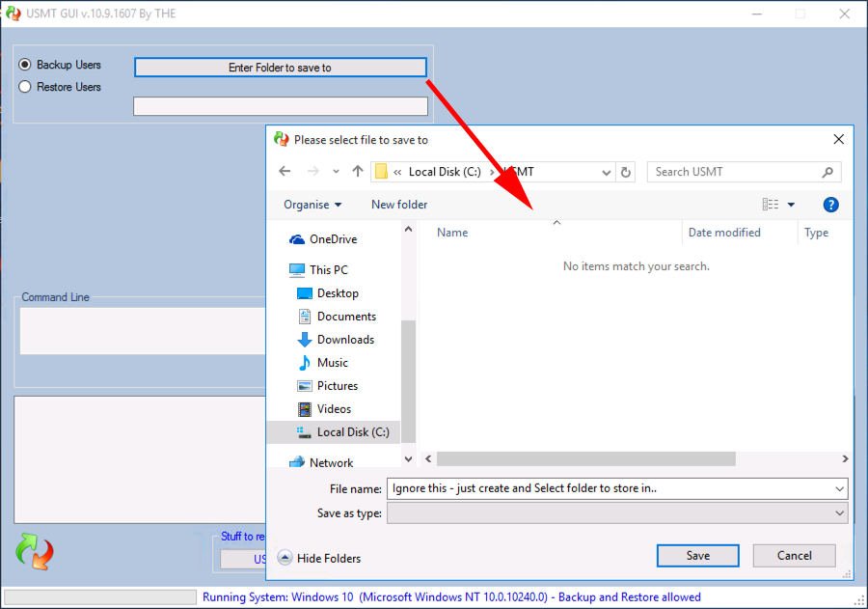Click the Desktop icon in the navigation pane

pyautogui.click(x=305, y=293)
